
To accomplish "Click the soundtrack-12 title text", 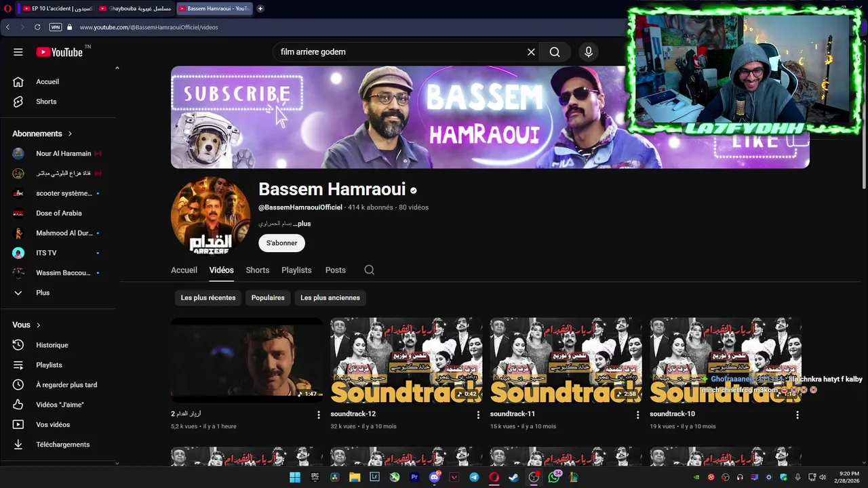I will click(353, 414).
